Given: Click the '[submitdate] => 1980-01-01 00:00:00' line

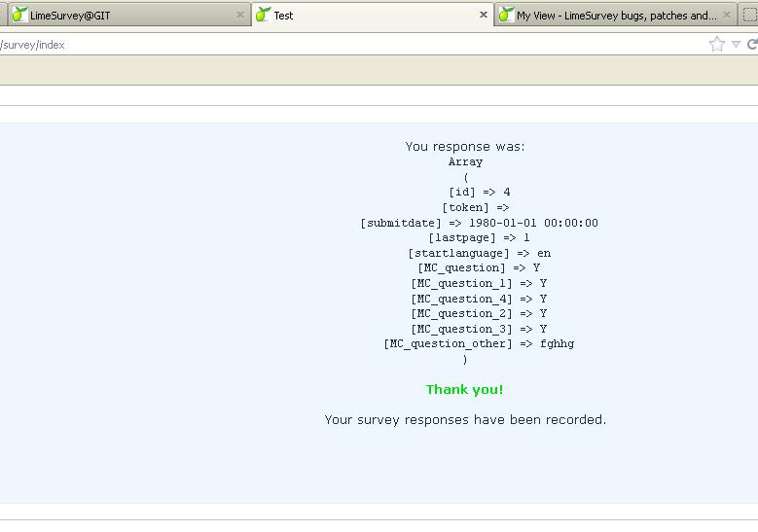Looking at the screenshot, I should point(479,223).
